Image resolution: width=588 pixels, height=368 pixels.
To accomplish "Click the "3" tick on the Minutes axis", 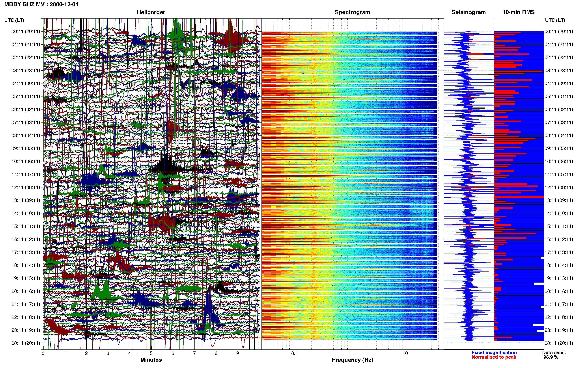I will coord(108,353).
